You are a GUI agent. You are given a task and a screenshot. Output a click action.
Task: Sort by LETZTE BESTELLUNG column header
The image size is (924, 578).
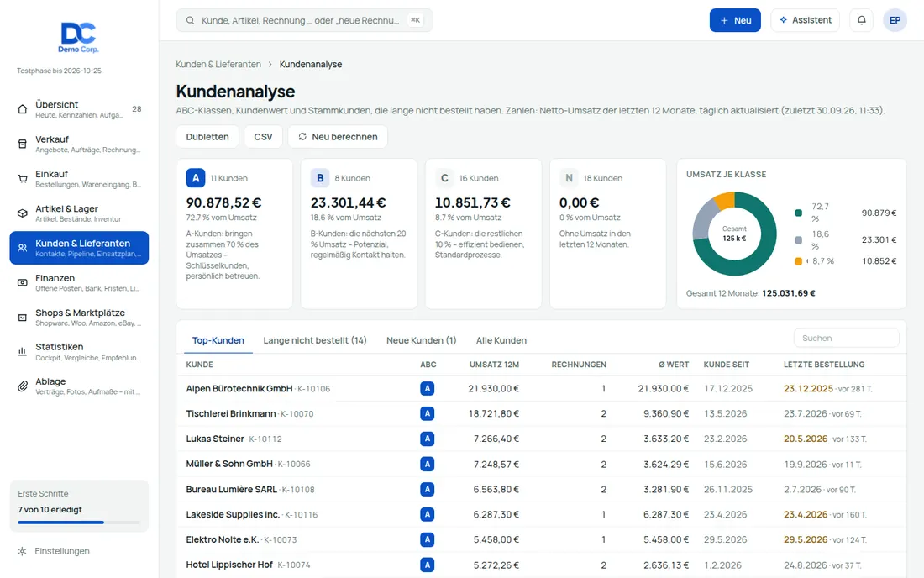coord(824,365)
